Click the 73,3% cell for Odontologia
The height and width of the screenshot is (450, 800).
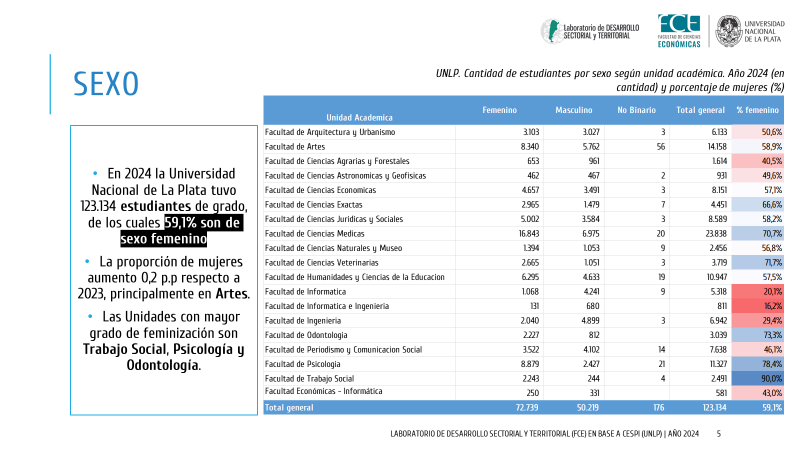click(758, 335)
